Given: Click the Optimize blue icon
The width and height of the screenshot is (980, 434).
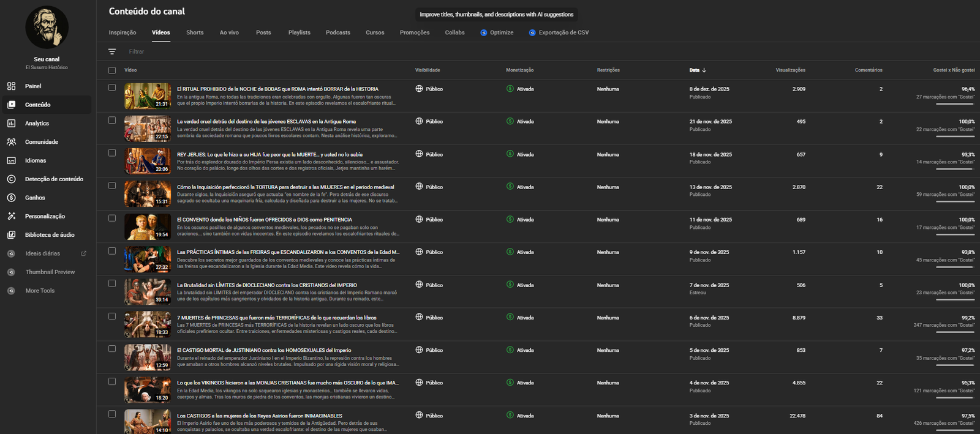Looking at the screenshot, I should click(x=484, y=33).
